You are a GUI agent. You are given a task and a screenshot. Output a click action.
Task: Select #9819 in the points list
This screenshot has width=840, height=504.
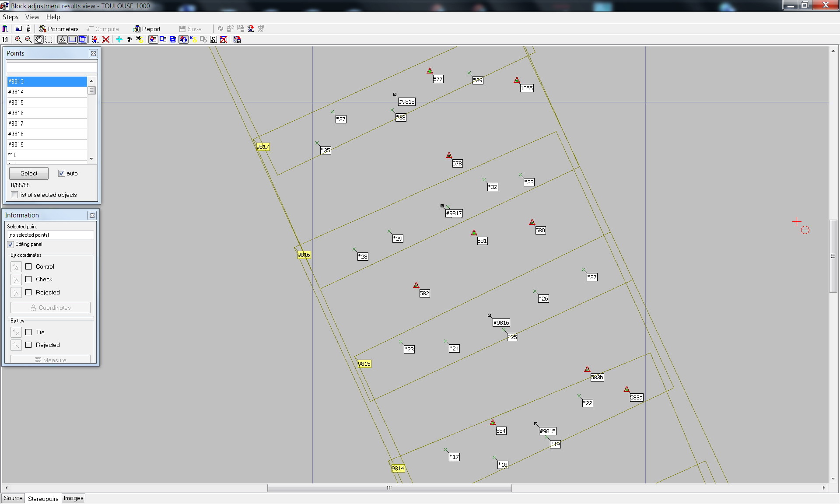point(47,144)
